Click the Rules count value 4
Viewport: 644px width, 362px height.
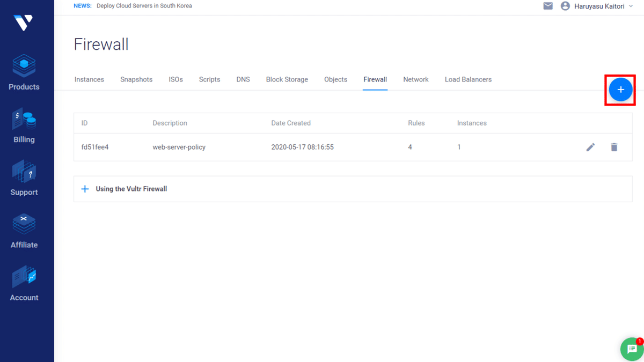click(410, 147)
